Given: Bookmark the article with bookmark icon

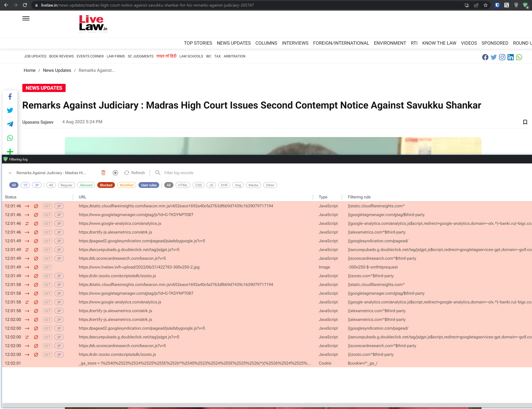Looking at the screenshot, I should (525, 122).
